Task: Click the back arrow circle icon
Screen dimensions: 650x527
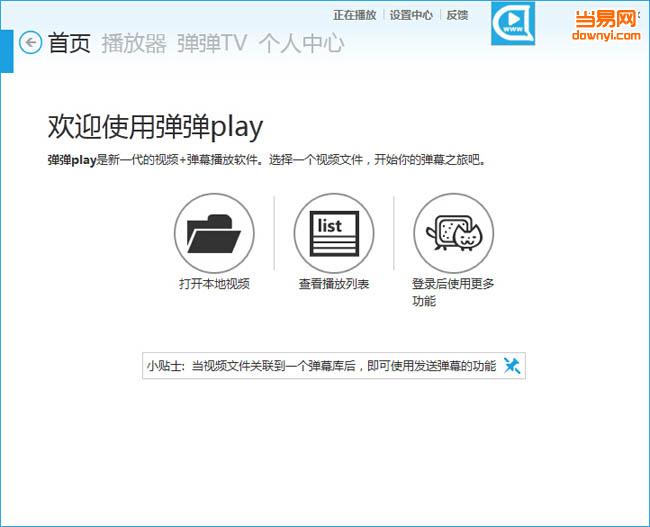Action: (30, 42)
